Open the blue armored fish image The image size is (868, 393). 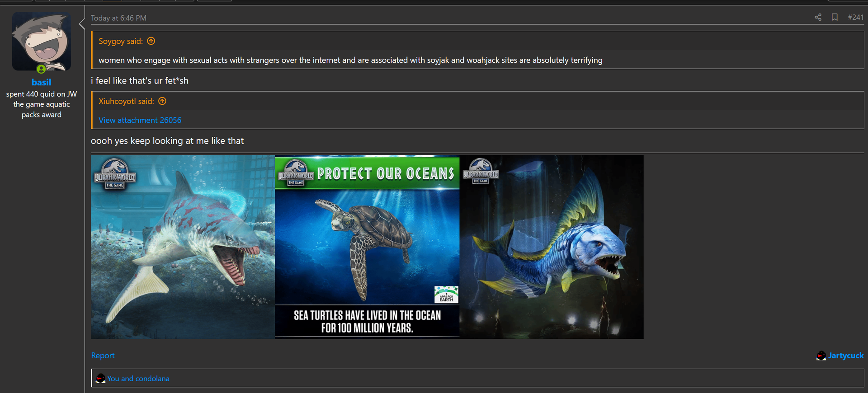(552, 247)
